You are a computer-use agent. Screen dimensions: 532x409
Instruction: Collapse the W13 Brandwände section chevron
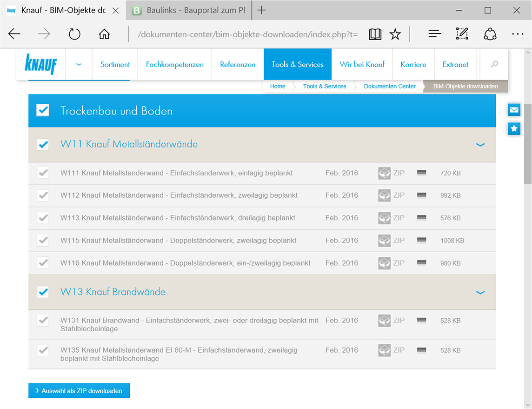480,292
